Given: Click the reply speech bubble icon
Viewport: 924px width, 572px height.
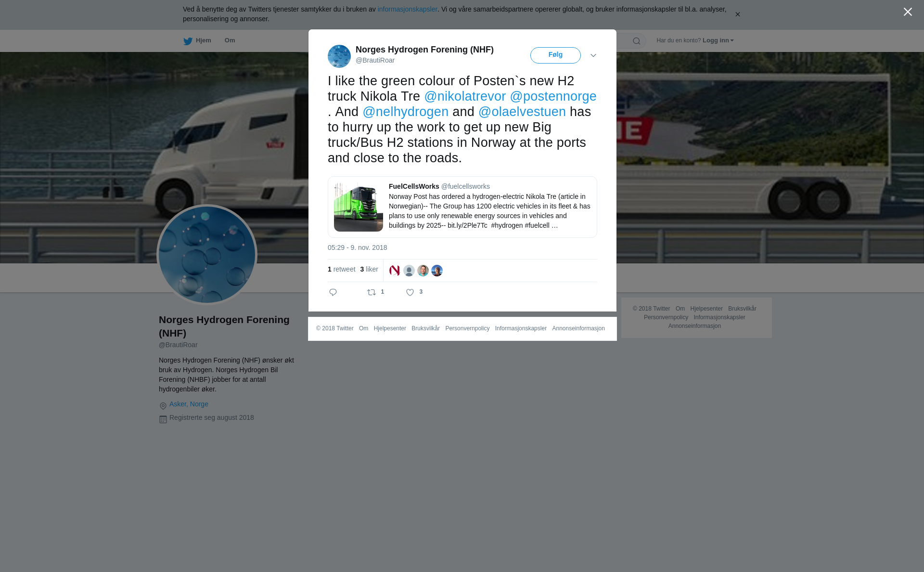Looking at the screenshot, I should (x=333, y=292).
